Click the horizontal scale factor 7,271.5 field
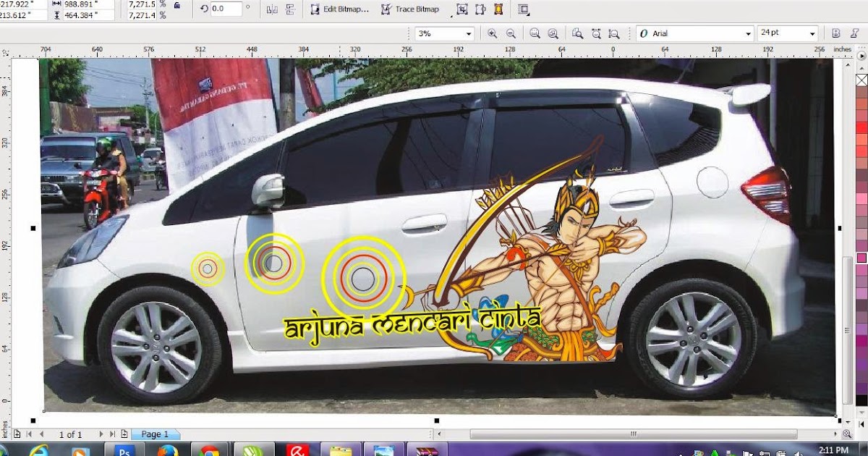Image resolution: width=868 pixels, height=456 pixels. [142, 4]
